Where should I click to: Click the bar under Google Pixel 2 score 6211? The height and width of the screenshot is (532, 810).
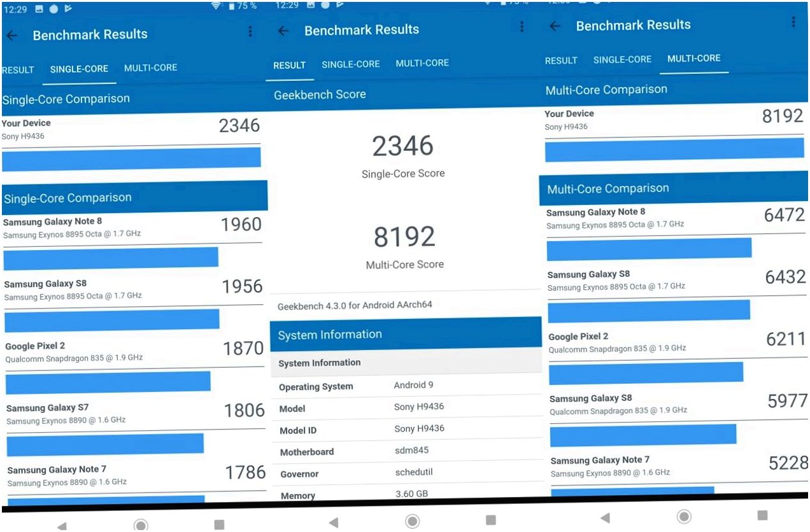point(646,373)
